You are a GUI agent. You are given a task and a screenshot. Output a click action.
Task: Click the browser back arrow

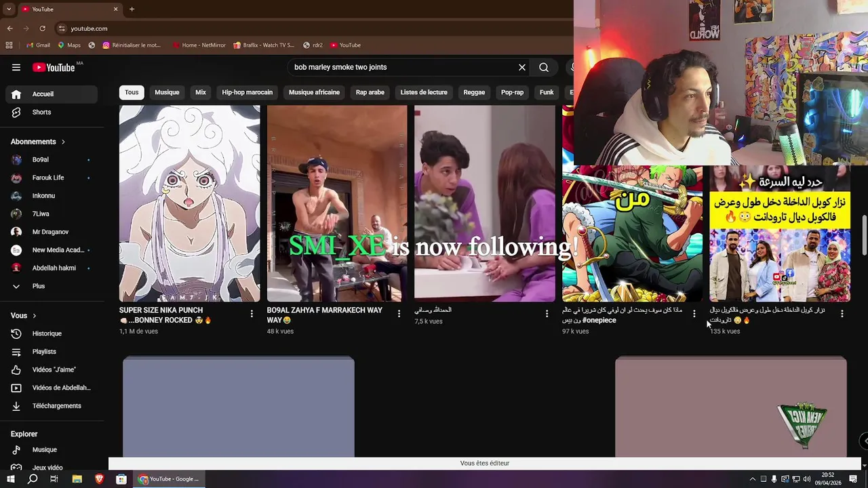9,28
